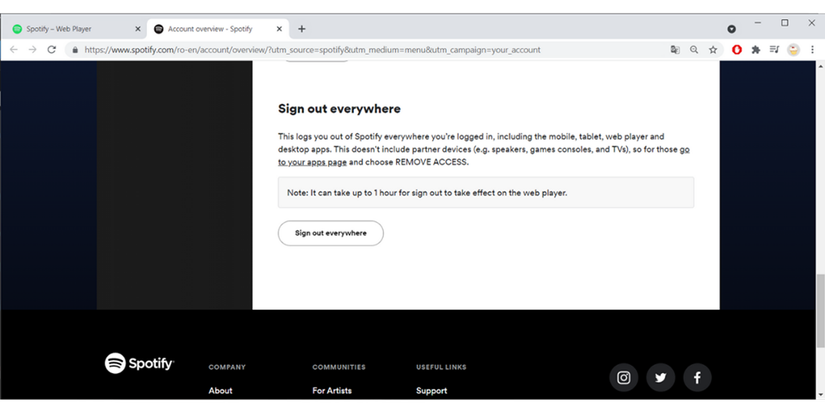The image size is (825, 413).
Task: Open the translate page icon
Action: click(x=675, y=49)
